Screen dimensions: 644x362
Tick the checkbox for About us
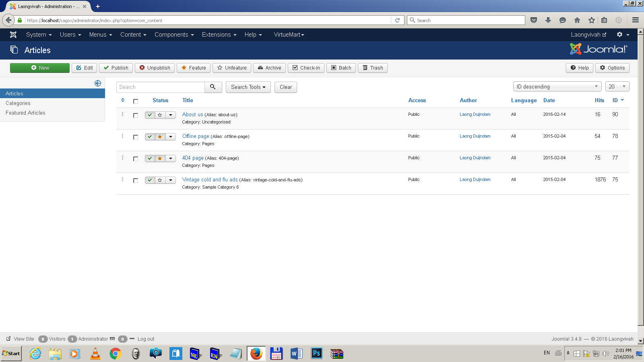pos(136,115)
